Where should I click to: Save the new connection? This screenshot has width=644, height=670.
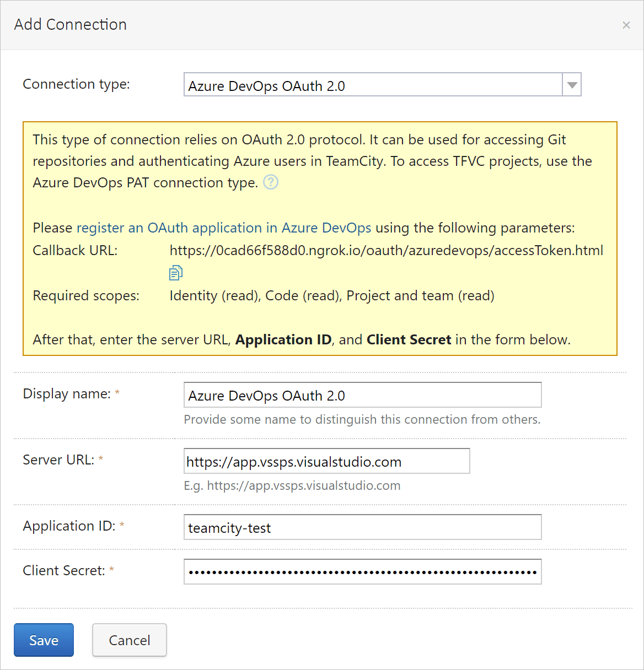(x=44, y=640)
